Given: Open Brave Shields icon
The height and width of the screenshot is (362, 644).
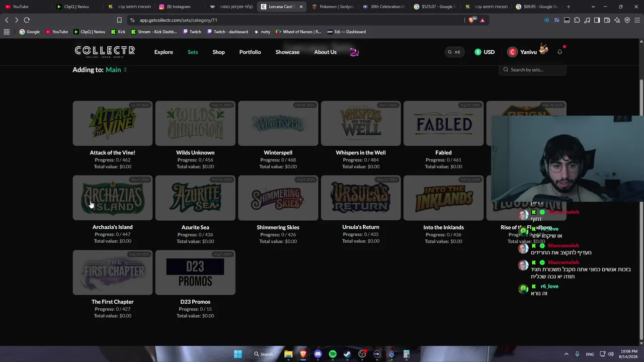Looking at the screenshot, I should click(471, 20).
